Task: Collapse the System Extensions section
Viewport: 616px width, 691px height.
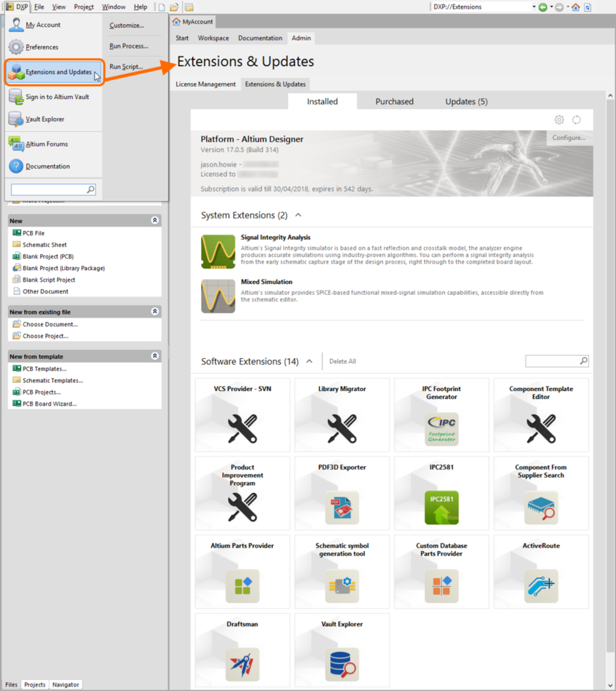Action: (x=299, y=214)
